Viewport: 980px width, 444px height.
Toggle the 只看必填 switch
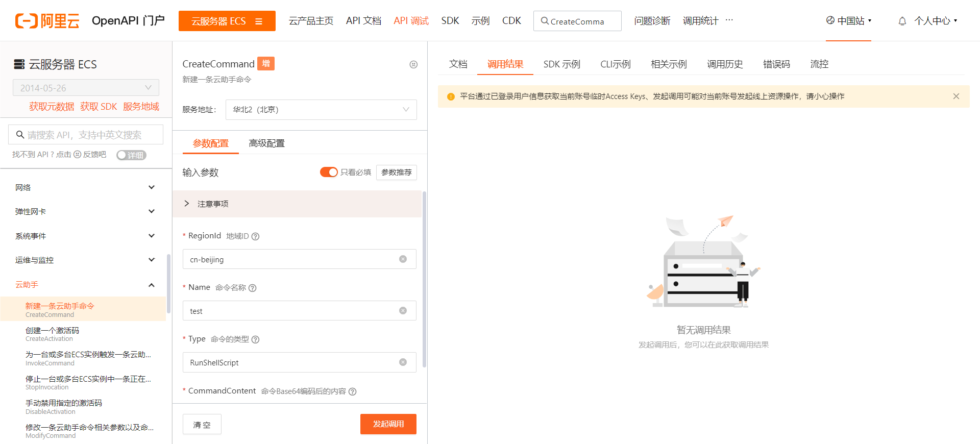coord(329,172)
